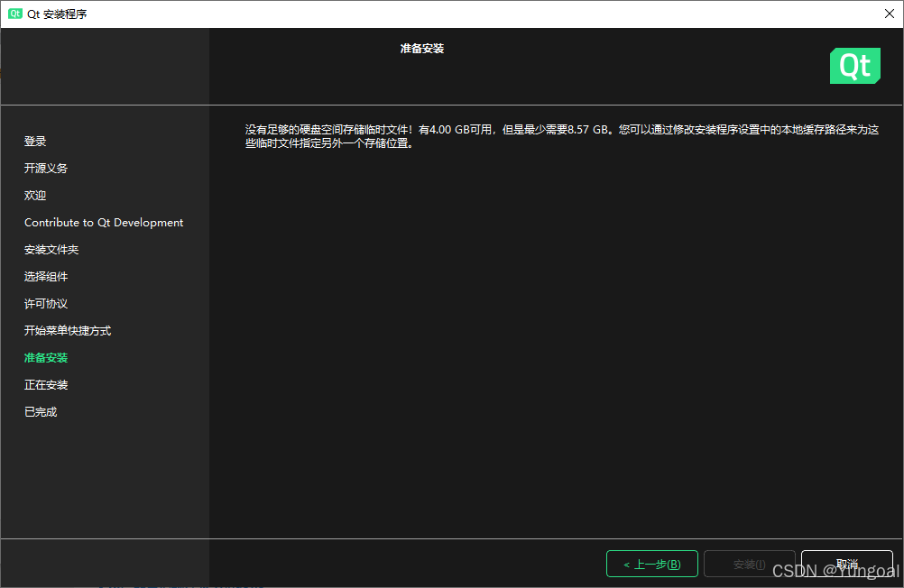904x588 pixels.
Task: Click the insufficient disk space warning message
Action: [x=562, y=136]
